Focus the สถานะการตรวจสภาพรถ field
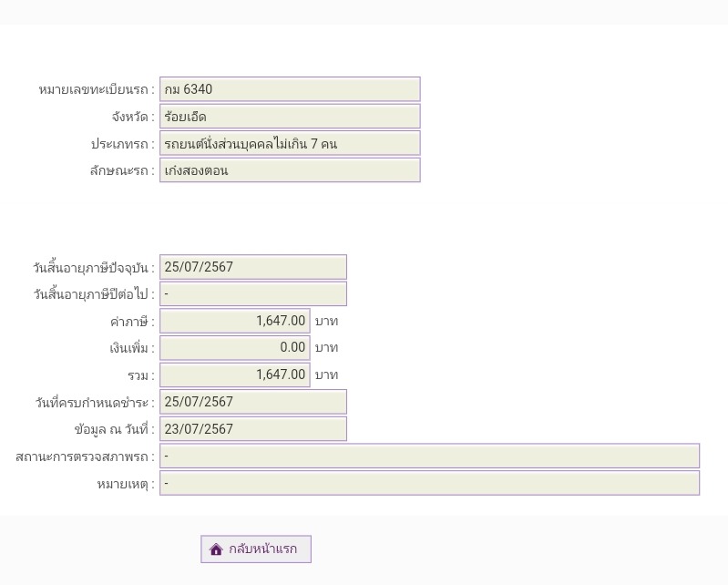728x585 pixels. click(429, 457)
